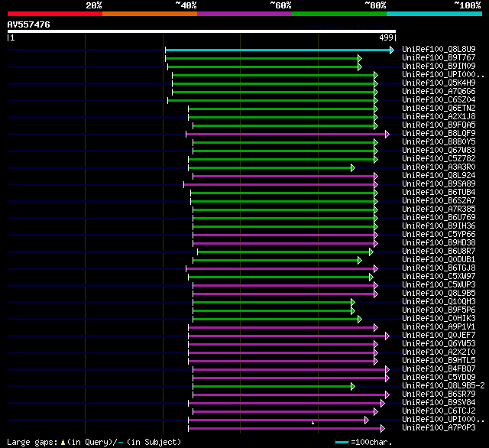Image resolution: width=489 pixels, height=448 pixels.
Task: Select hit label UniRef100_A7R385
Action: pyautogui.click(x=439, y=209)
